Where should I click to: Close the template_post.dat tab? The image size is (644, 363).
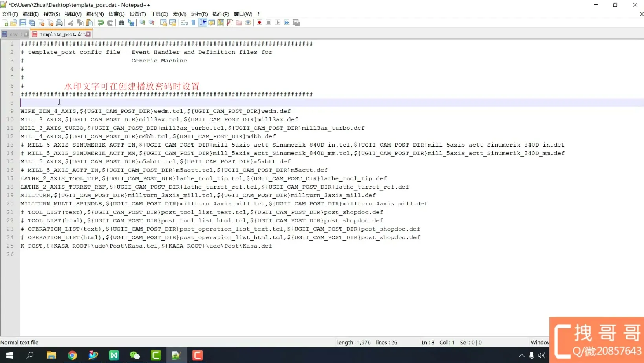click(88, 34)
